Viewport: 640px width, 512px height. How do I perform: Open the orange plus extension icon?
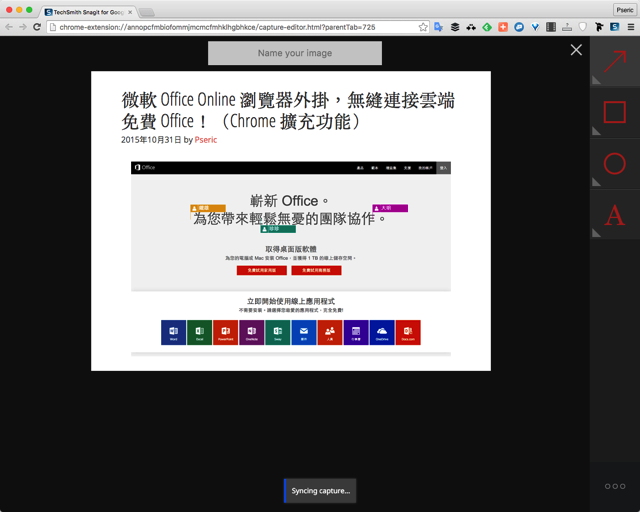[503, 27]
